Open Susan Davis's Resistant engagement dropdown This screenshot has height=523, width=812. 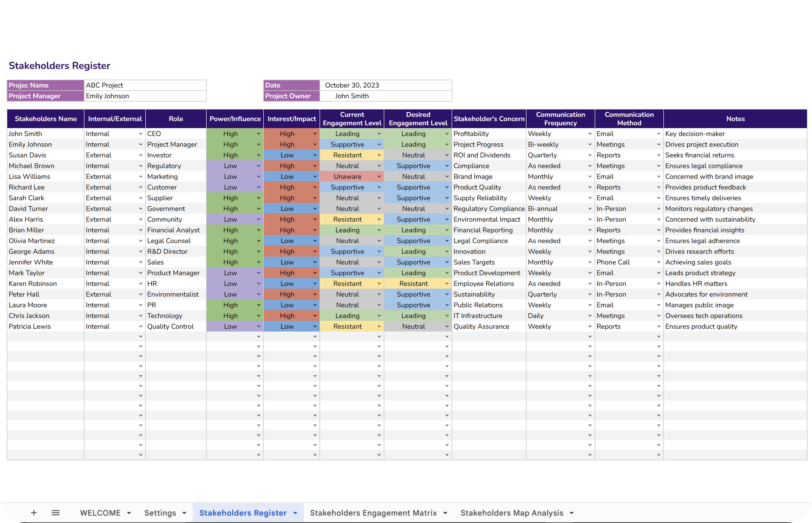point(379,156)
